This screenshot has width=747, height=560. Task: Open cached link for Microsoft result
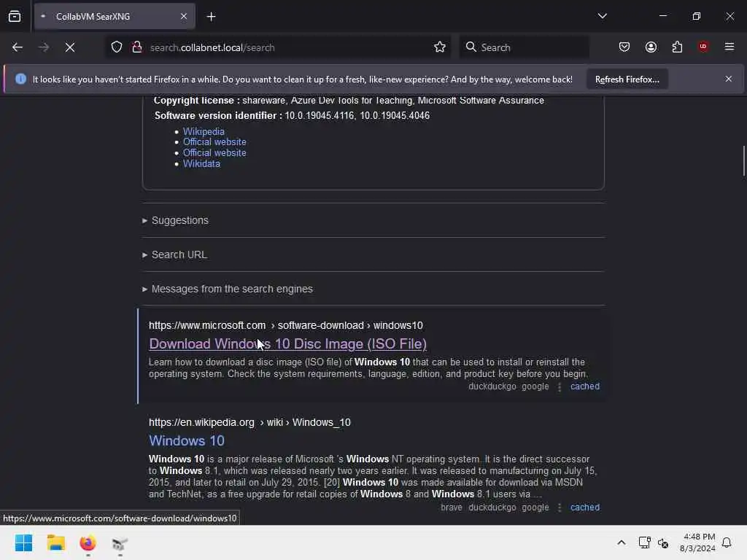coord(585,386)
